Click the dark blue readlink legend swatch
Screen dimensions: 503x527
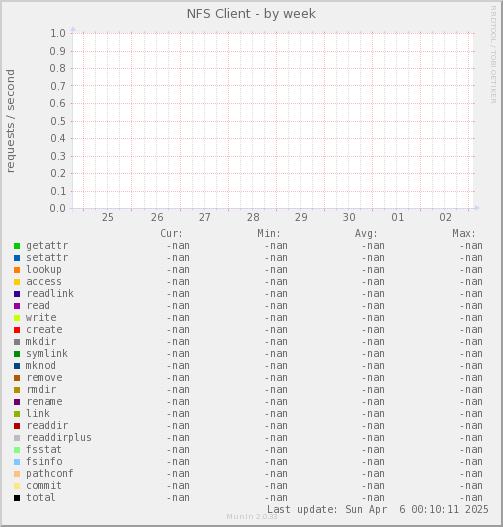tap(17, 294)
